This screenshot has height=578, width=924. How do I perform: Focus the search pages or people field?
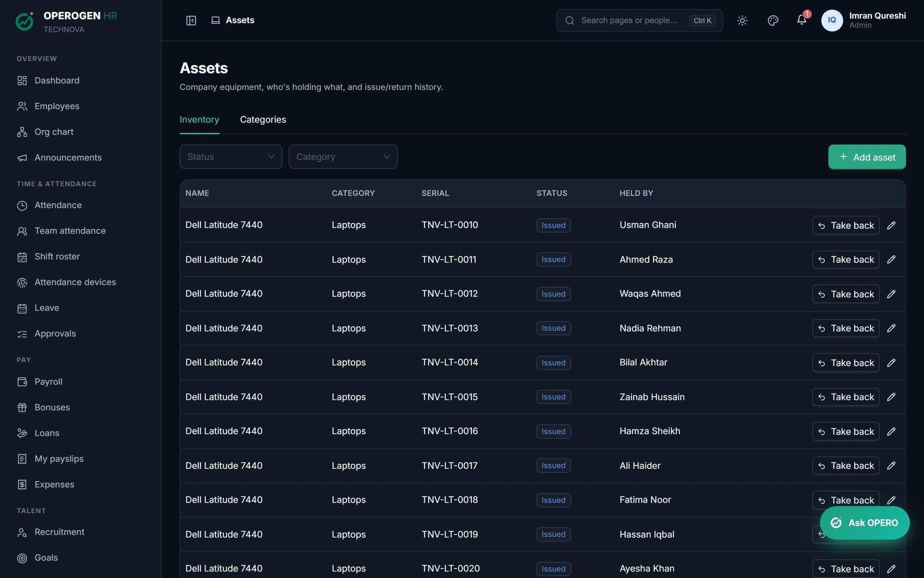coord(639,20)
